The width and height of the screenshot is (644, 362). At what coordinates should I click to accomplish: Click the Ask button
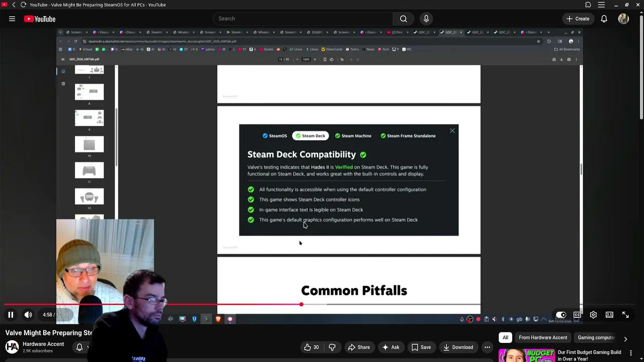(x=390, y=347)
